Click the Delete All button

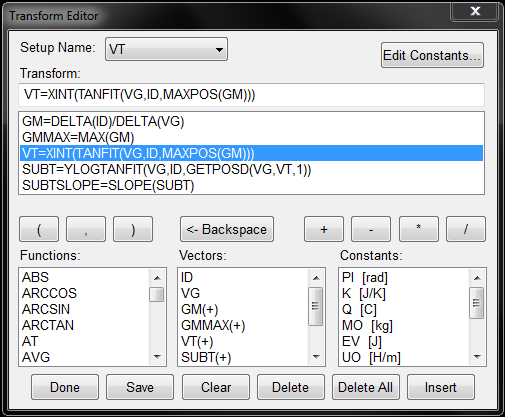pyautogui.click(x=366, y=387)
